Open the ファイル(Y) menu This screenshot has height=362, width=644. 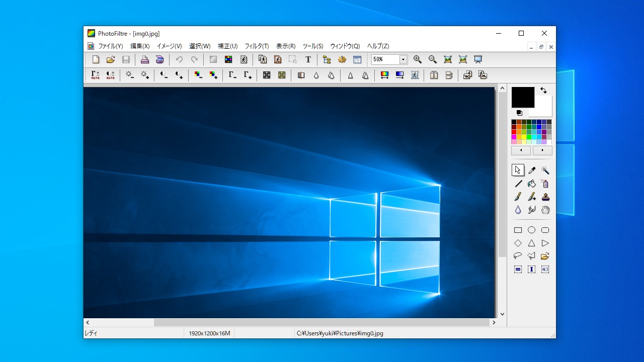[x=110, y=46]
